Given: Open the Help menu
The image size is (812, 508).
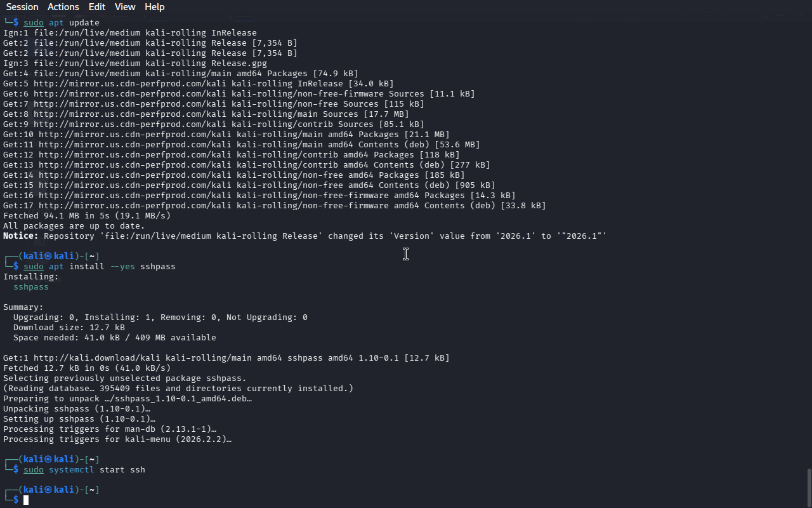Looking at the screenshot, I should tap(154, 7).
